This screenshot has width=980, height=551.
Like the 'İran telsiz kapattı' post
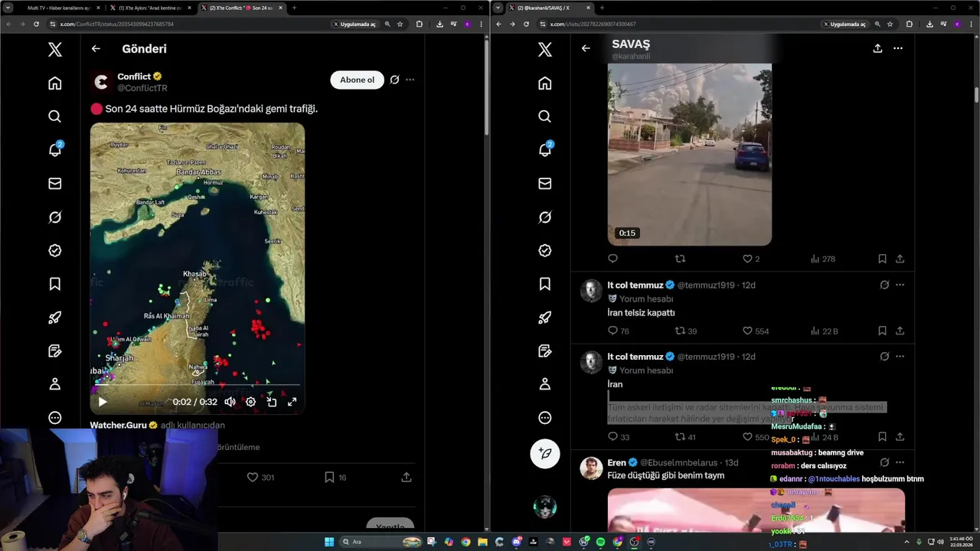point(747,331)
